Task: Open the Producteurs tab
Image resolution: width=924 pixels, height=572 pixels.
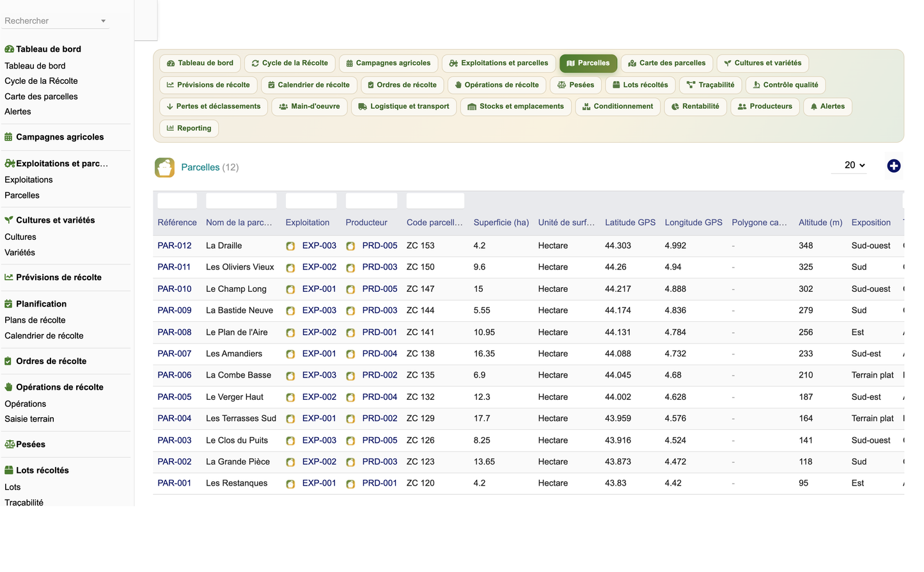Action: 765,107
